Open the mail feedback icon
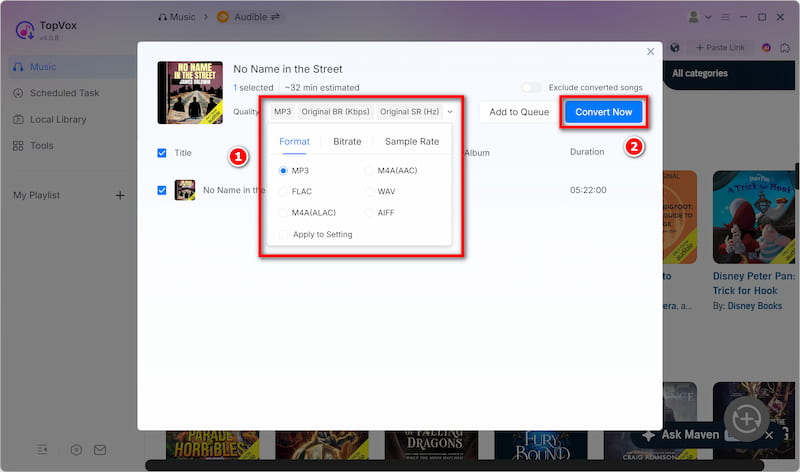Screen dimensions: 800x472 (100, 450)
